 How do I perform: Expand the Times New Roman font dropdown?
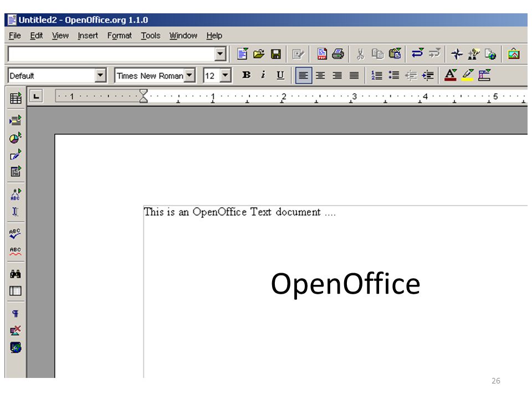pyautogui.click(x=190, y=75)
